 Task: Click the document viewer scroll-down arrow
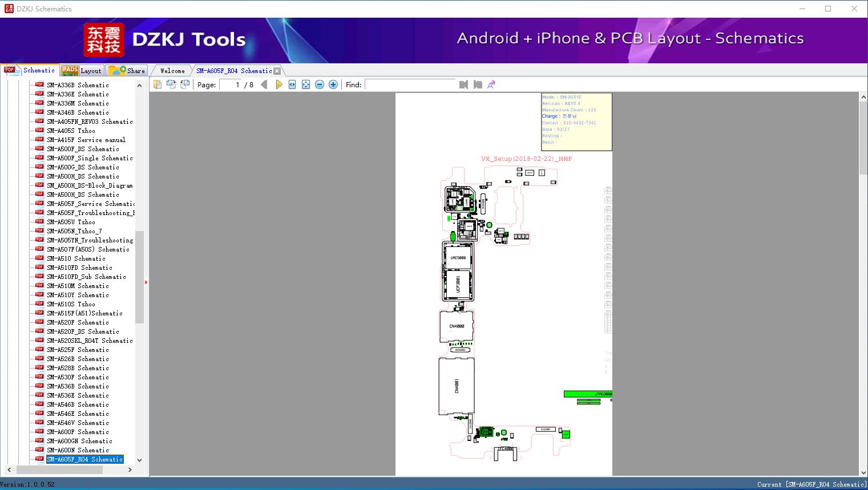click(863, 471)
